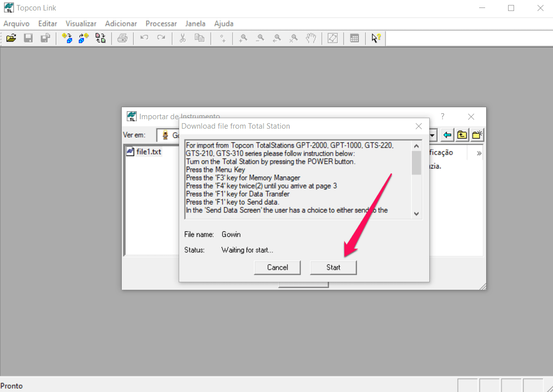Click the Copy toolbar icon
This screenshot has height=392, width=553.
(x=200, y=38)
